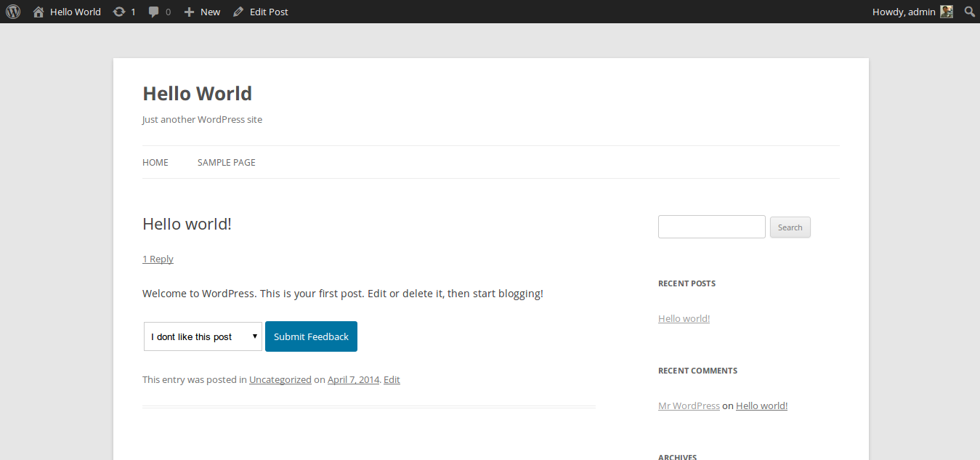Click the 'Welcome to WordPress' post text
980x460 pixels.
click(x=343, y=294)
